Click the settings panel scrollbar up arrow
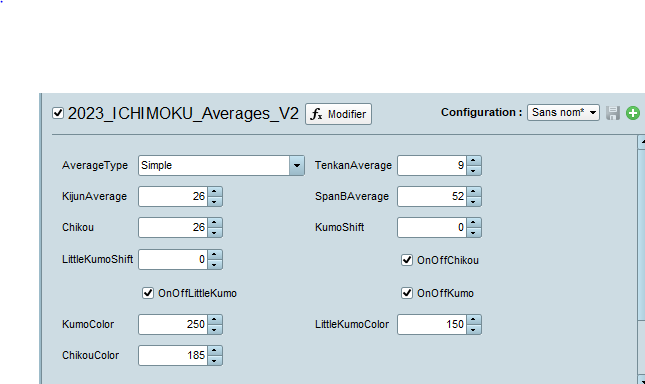Viewport: 645px width, 384px height. point(641,142)
